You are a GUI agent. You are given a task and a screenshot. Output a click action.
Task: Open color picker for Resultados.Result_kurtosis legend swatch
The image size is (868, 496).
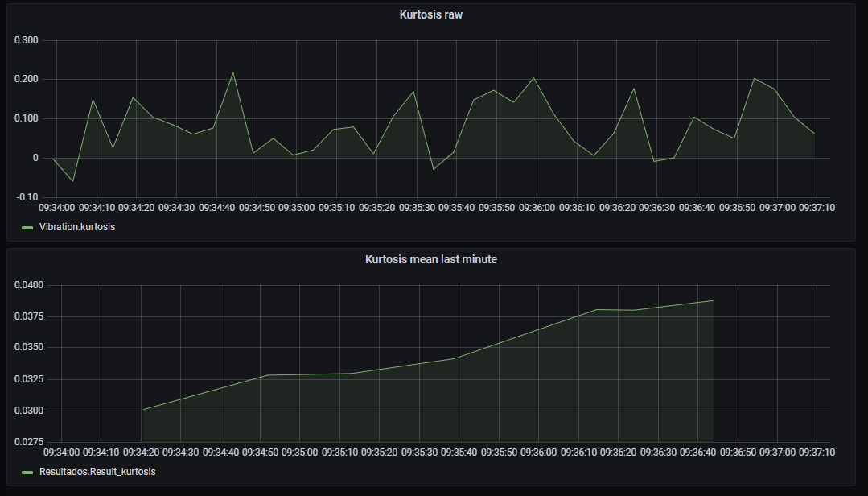click(x=28, y=473)
